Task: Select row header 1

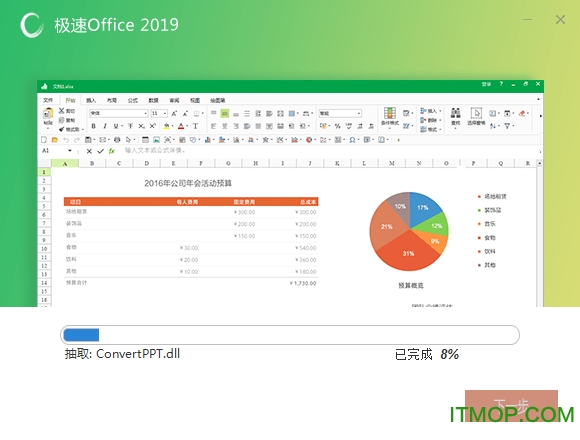Action: coord(44,172)
